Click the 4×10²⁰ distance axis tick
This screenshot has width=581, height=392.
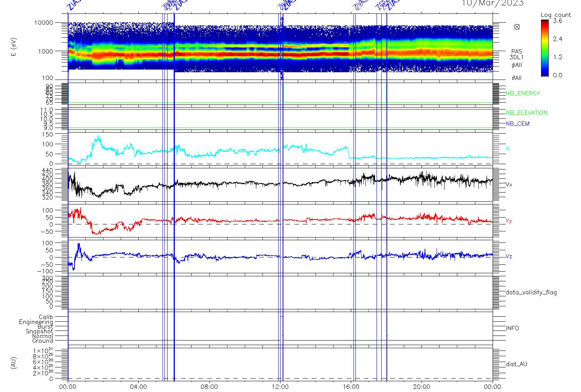click(43, 367)
